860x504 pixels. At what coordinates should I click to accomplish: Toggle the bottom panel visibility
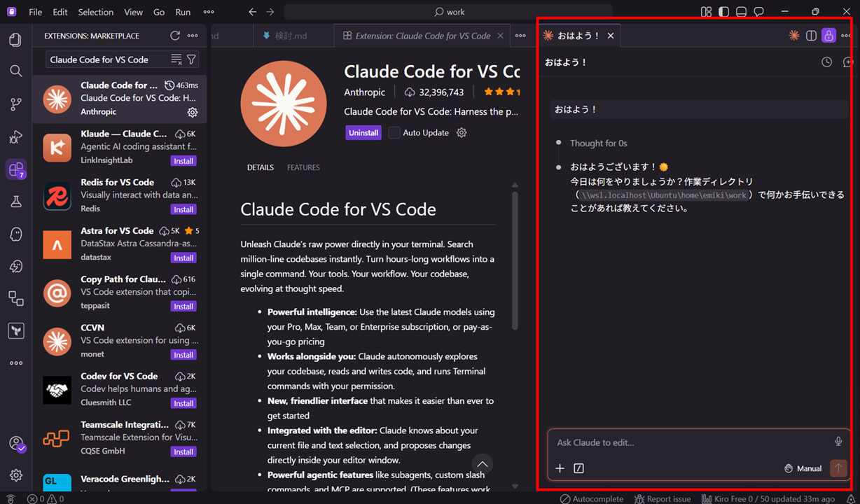click(x=741, y=12)
